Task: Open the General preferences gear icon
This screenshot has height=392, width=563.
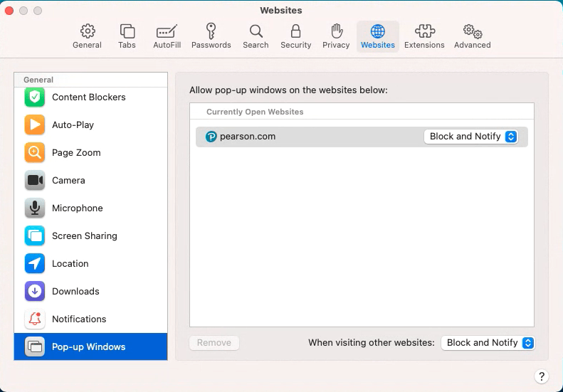Action: tap(88, 31)
